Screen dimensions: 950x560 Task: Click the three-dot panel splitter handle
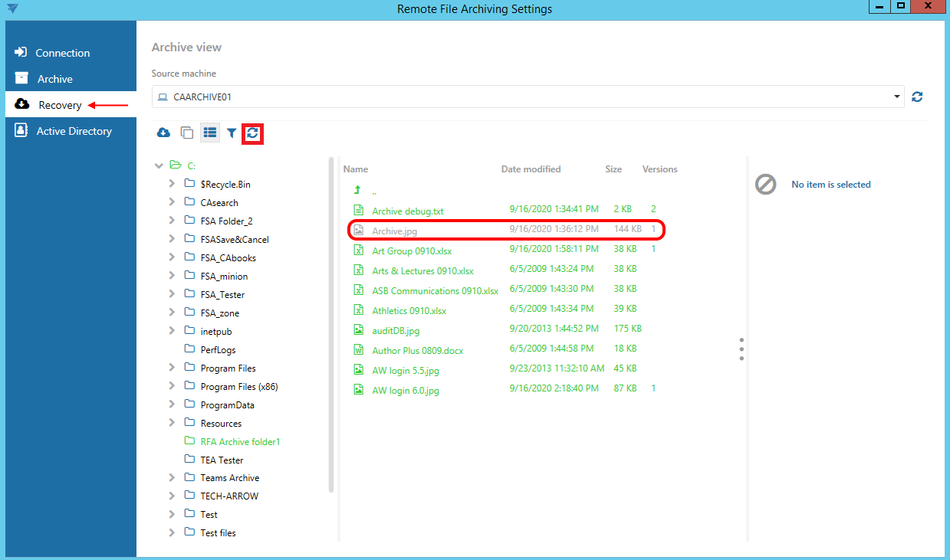click(x=741, y=349)
